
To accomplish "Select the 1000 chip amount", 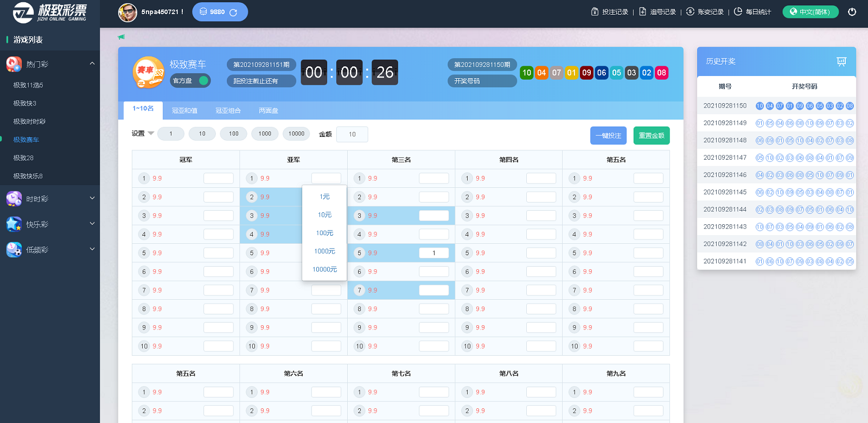I will [x=265, y=134].
